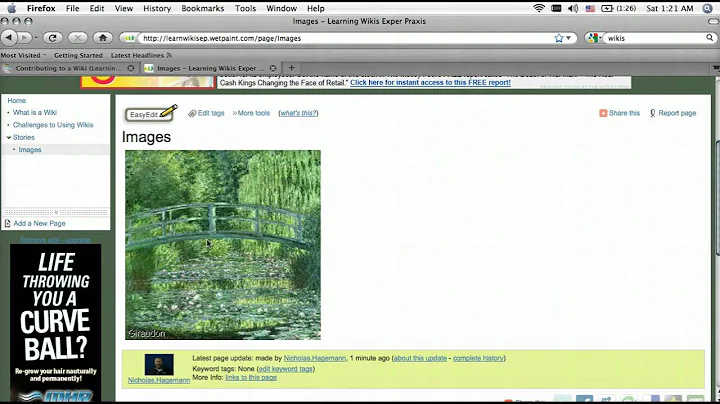The width and height of the screenshot is (720, 404).
Task: Click the Monet bridge painting image
Action: click(223, 245)
